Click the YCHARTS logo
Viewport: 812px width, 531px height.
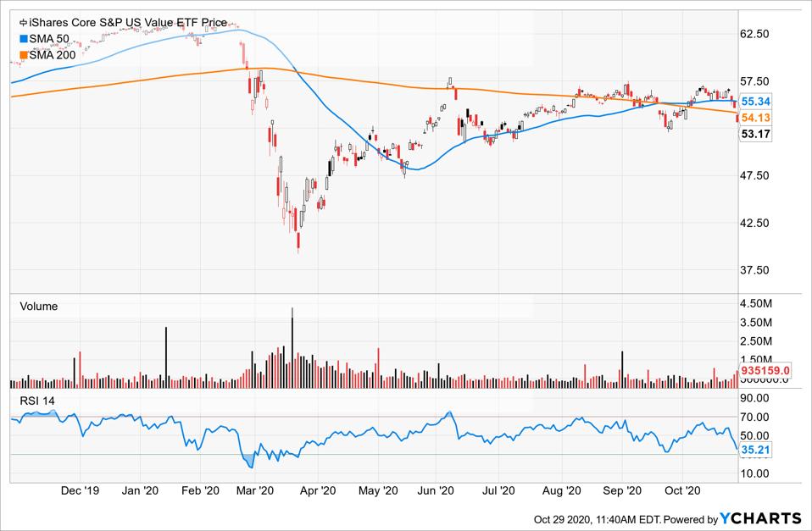point(762,518)
